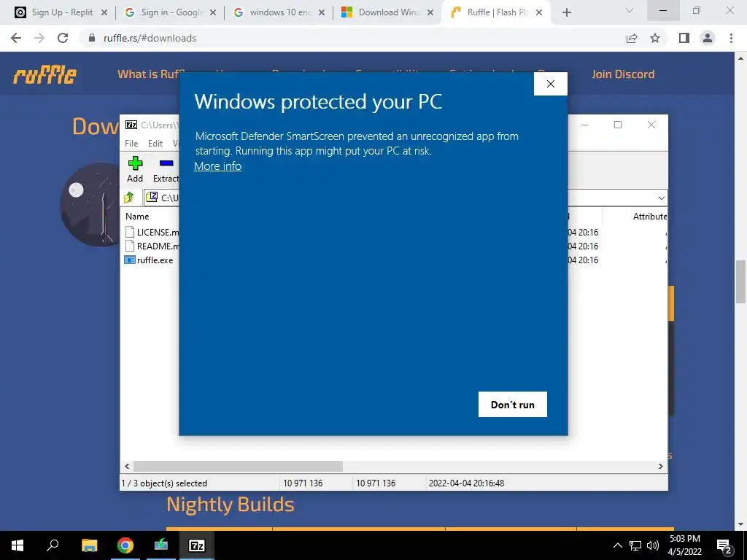Click the browser back arrow
Viewport: 747px width, 560px height.
point(16,38)
